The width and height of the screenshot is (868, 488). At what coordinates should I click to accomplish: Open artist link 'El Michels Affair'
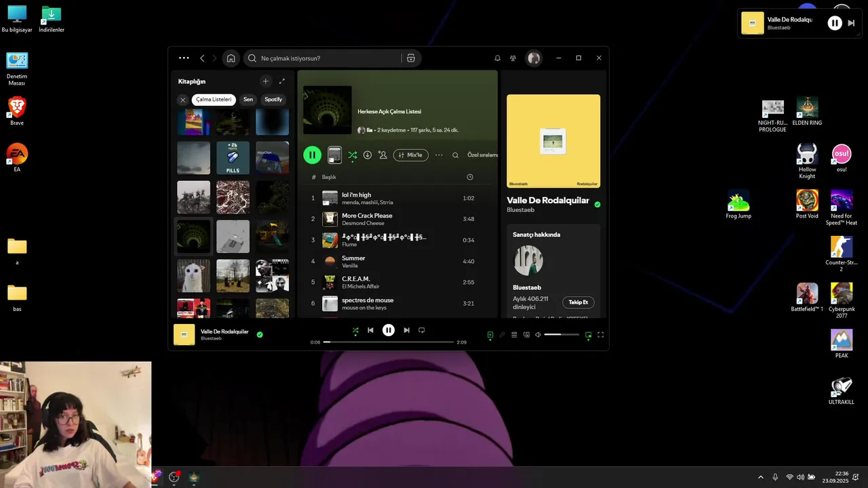[x=361, y=286]
